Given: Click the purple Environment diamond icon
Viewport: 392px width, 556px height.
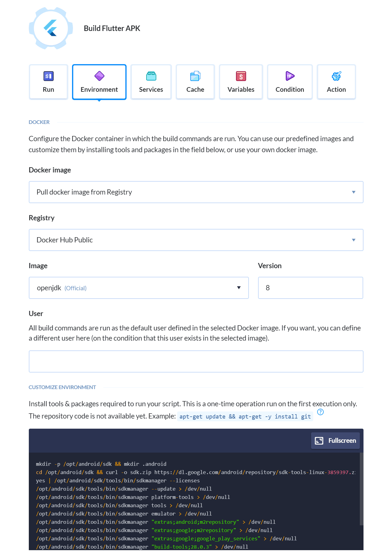Looking at the screenshot, I should click(x=99, y=76).
